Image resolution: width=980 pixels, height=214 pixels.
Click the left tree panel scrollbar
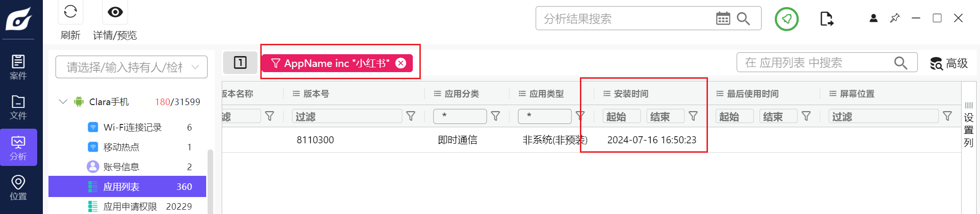click(210, 181)
